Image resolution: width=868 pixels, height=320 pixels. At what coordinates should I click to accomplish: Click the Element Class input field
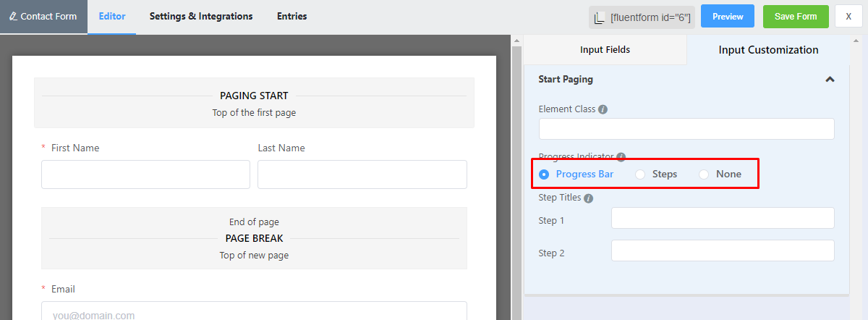point(686,129)
